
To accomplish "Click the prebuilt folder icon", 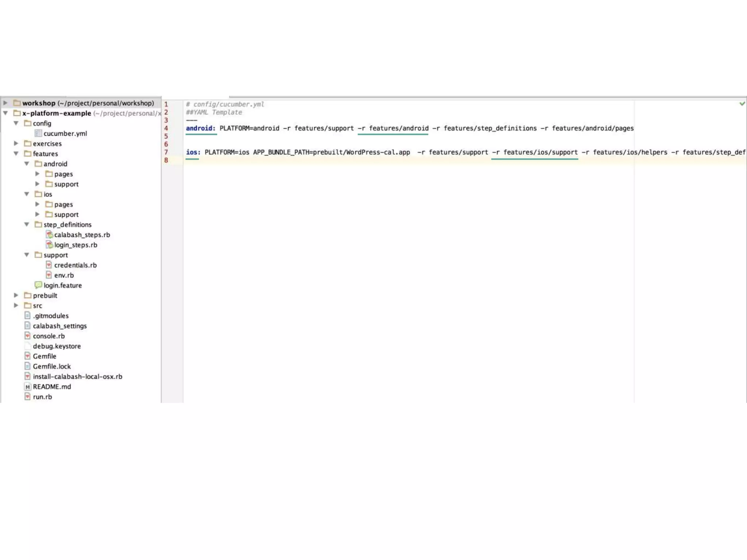I will coord(27,295).
